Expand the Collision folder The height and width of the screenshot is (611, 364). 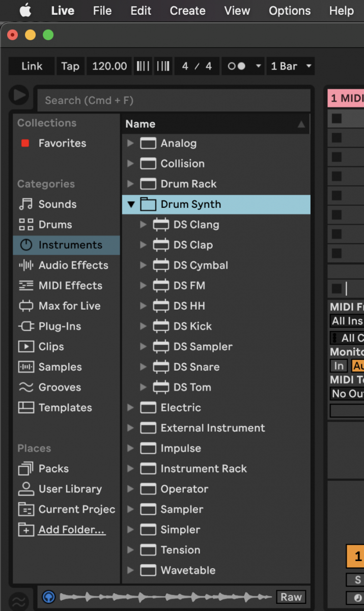tap(130, 163)
